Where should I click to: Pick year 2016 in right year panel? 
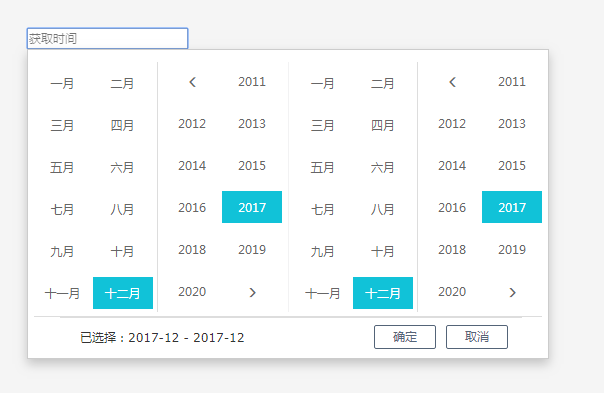pos(452,208)
